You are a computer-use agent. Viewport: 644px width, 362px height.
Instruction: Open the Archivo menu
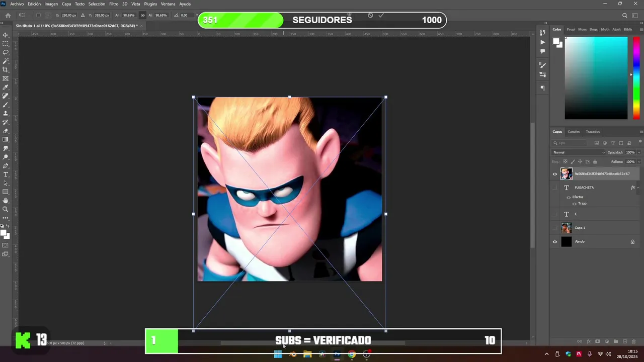click(17, 4)
